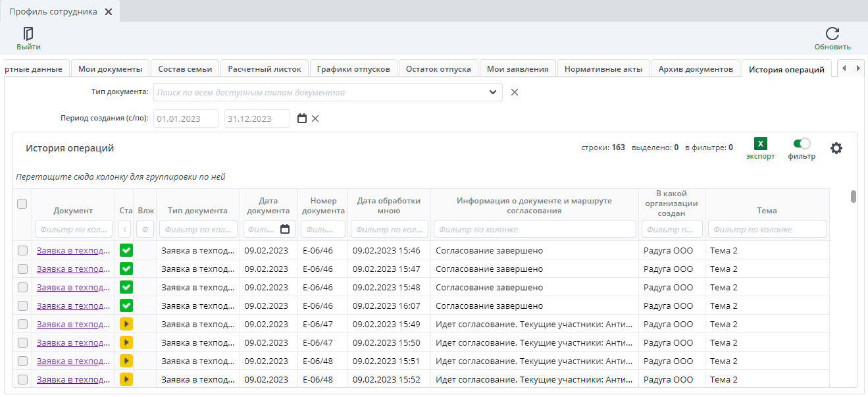The width and height of the screenshot is (868, 397).
Task: Open calendar picker for creation period
Action: point(302,119)
